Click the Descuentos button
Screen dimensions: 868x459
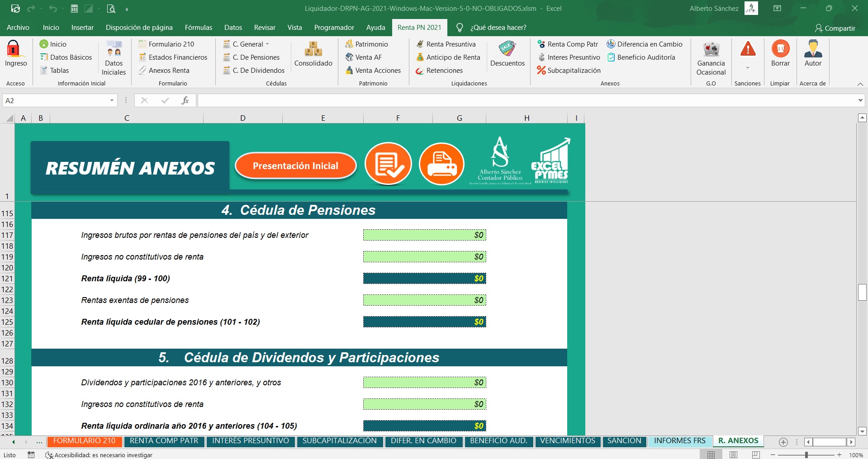tap(508, 54)
